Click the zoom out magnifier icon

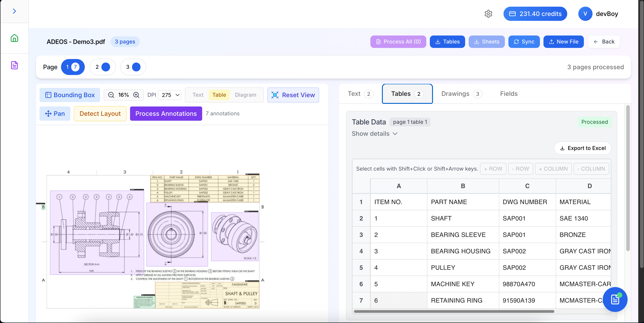pyautogui.click(x=111, y=95)
